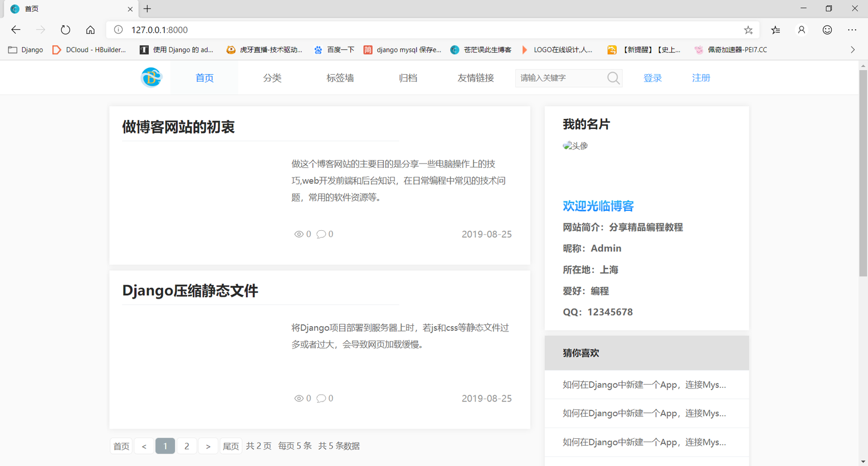This screenshot has height=466, width=868.
Task: Click the blog logo icon in navbar
Action: click(151, 77)
